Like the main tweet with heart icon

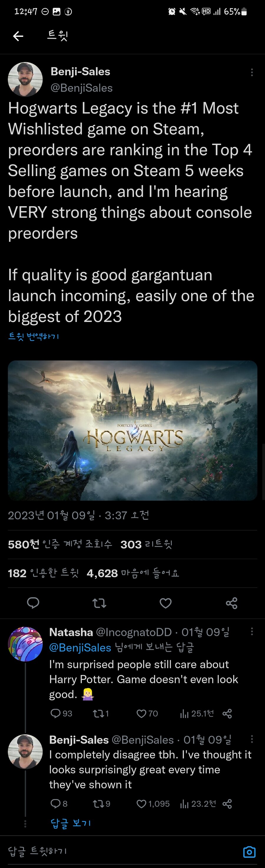click(x=165, y=603)
